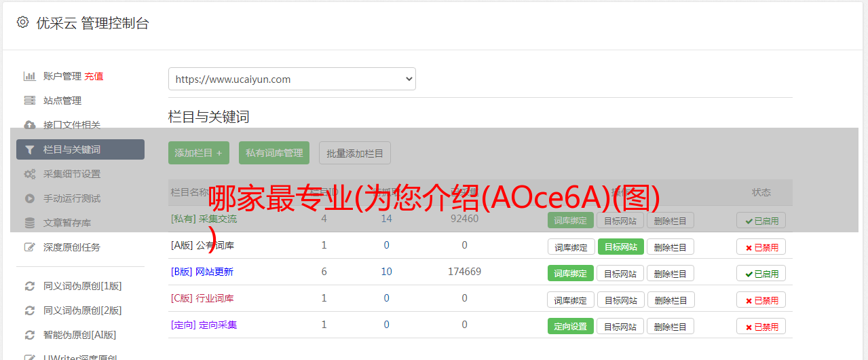This screenshot has width=868, height=360.
Task: Click the gear icon beside 优采云 管理控制台
Action: point(22,22)
